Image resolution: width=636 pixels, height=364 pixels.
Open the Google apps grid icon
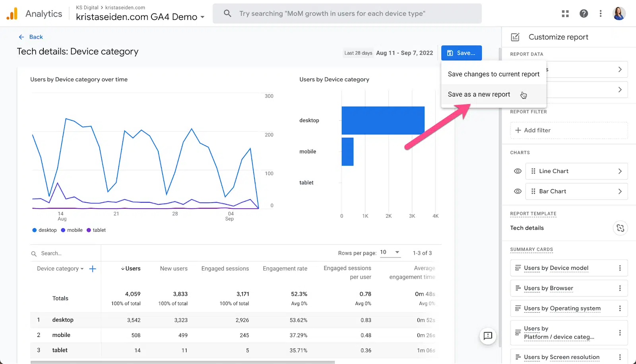click(565, 14)
